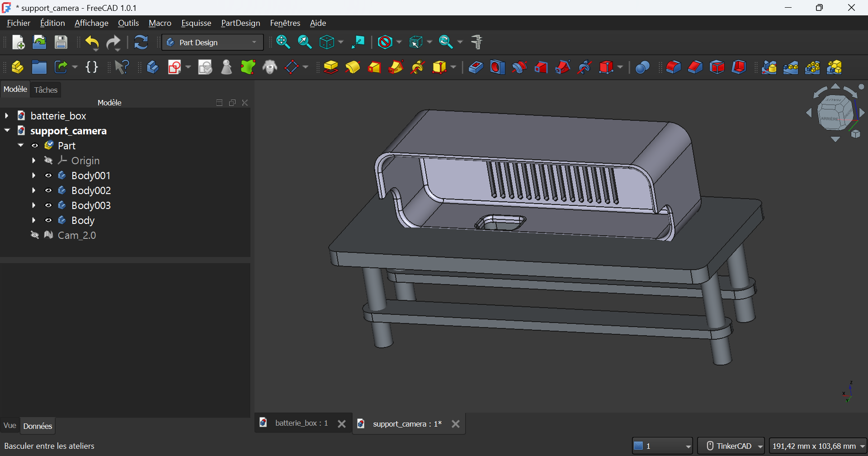Apply the Groove feature
Viewport: 868px width, 456px height.
click(519, 67)
